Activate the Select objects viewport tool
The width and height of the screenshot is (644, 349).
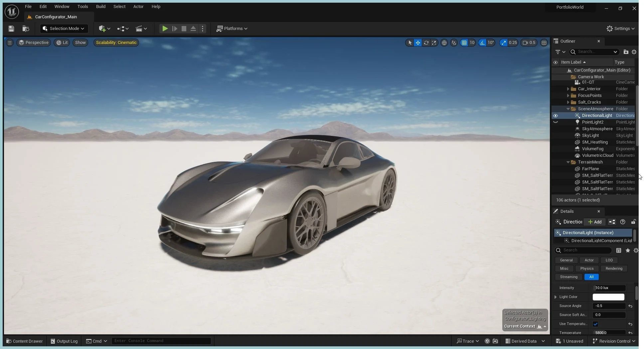[410, 43]
